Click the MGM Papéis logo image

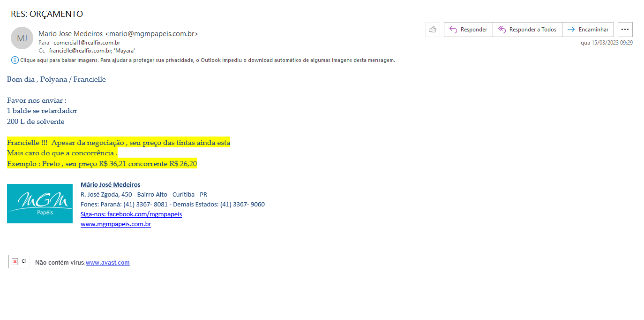point(40,204)
